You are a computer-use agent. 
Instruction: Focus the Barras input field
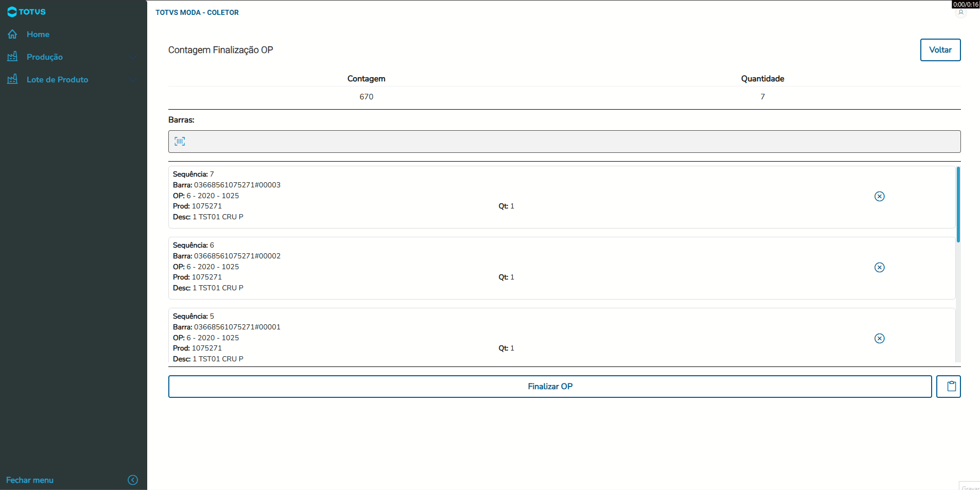(564, 142)
